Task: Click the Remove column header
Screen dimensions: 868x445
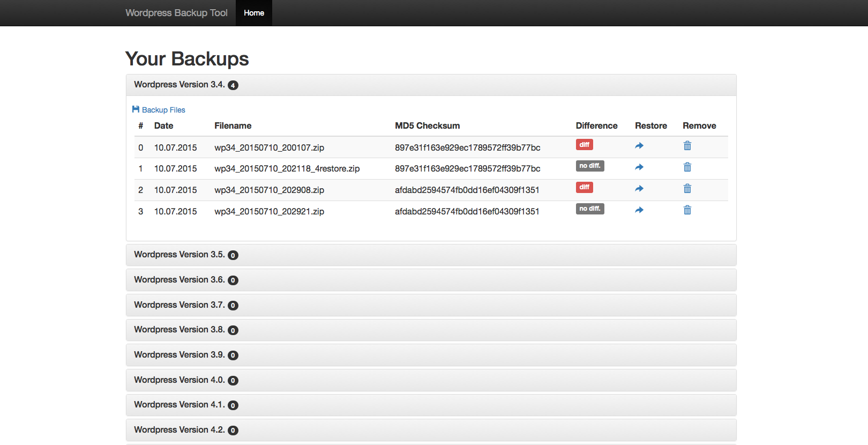Action: tap(699, 126)
